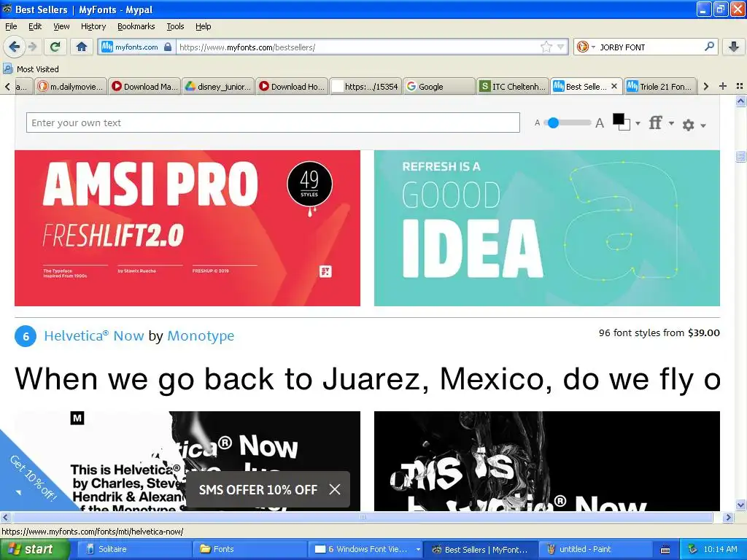This screenshot has height=560, width=747.
Task: Expand the color swatch dropdown arrow
Action: (x=638, y=123)
